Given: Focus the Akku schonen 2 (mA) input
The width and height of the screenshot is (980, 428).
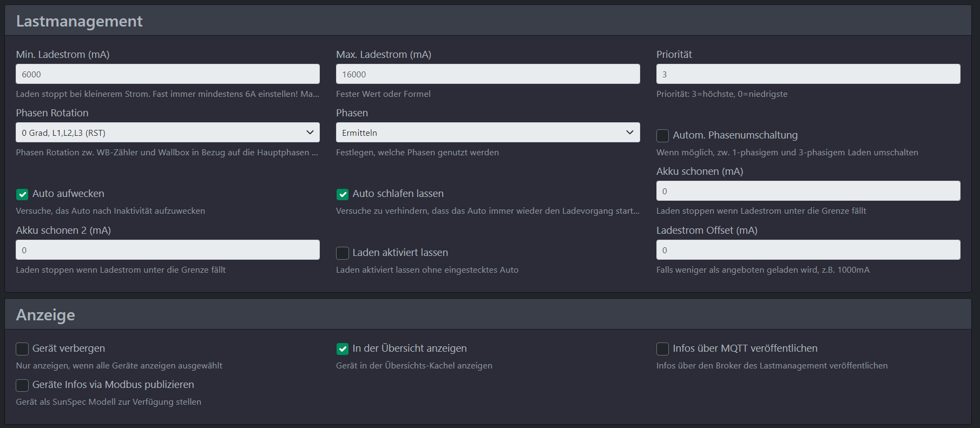Looking at the screenshot, I should [x=168, y=250].
